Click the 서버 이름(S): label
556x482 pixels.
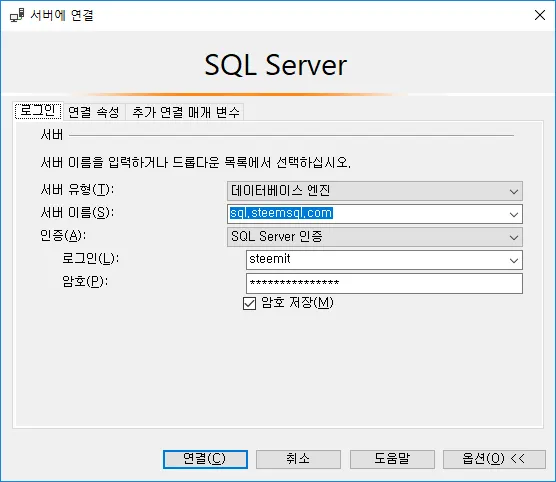click(x=77, y=213)
